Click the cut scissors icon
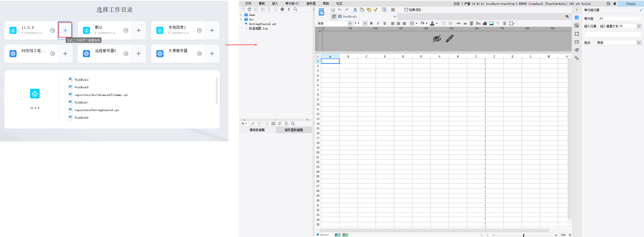 355,10
